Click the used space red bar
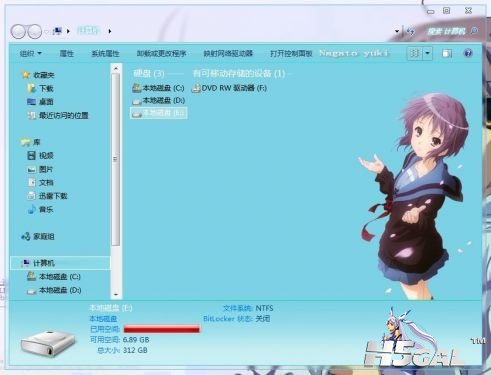Viewport: 491px width, 375px height. 162,329
